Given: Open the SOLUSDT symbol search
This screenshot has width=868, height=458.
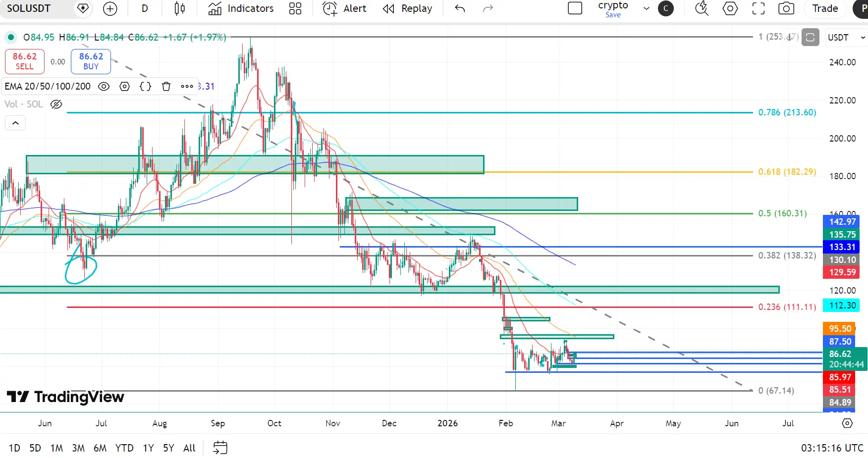Looking at the screenshot, I should click(x=29, y=8).
